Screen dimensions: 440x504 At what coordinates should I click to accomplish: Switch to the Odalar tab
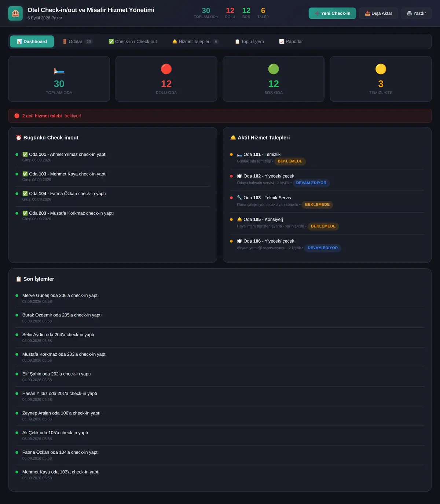pos(77,41)
